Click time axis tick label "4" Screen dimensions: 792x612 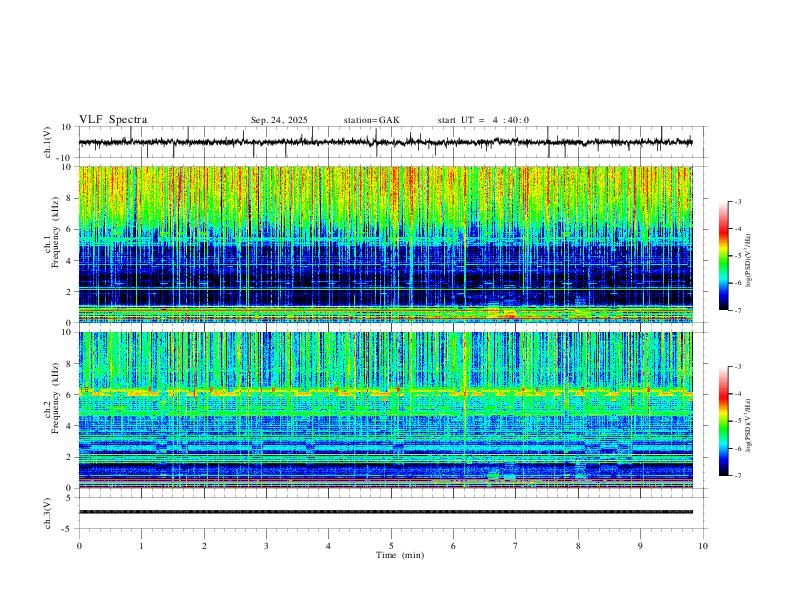point(329,546)
